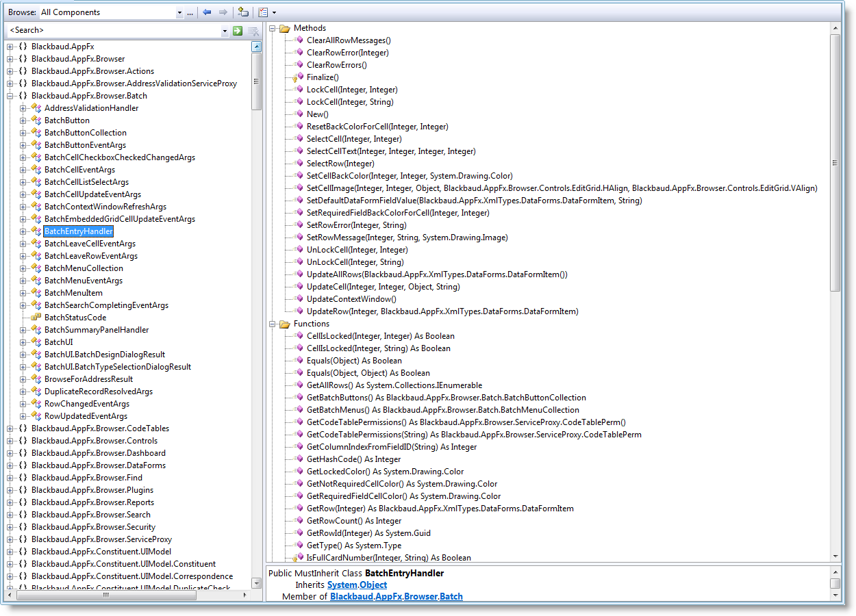Collapse the Functions group
856x616 pixels.
pos(272,324)
